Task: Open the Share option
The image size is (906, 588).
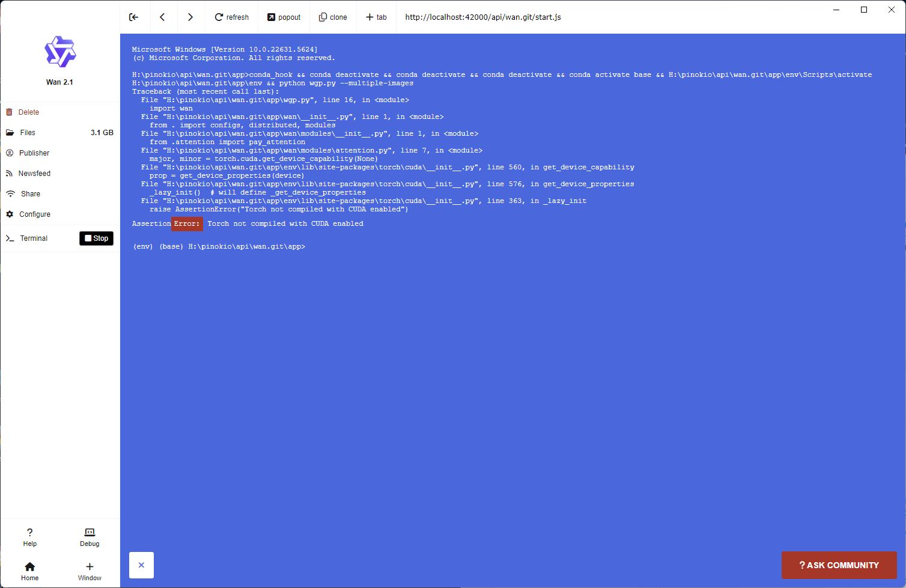Action: (x=60, y=194)
